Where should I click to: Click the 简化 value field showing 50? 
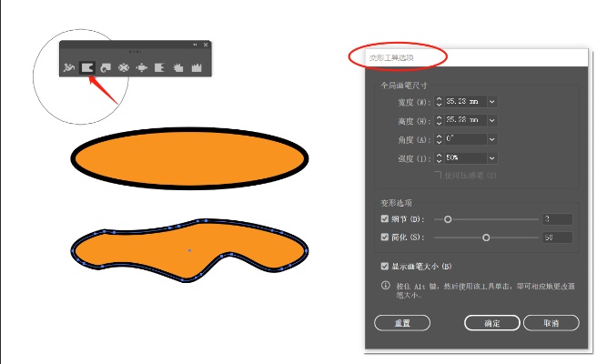[x=558, y=238]
